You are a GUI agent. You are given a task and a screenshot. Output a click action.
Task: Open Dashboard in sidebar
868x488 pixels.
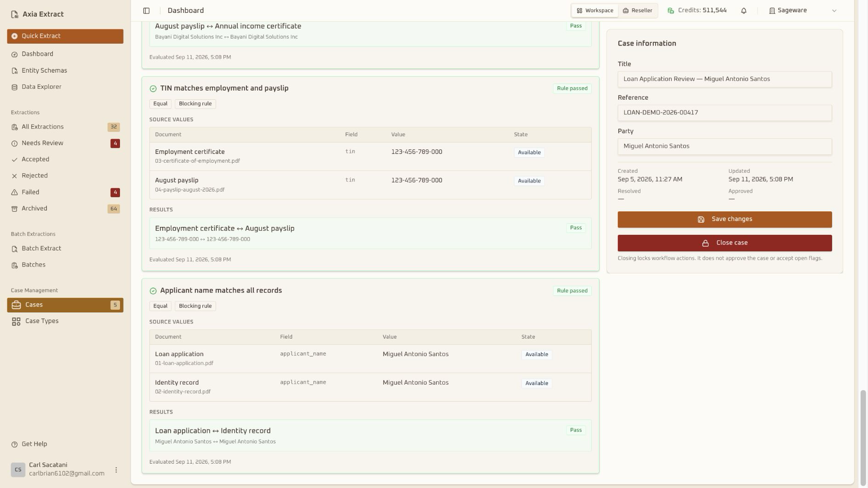coord(65,54)
